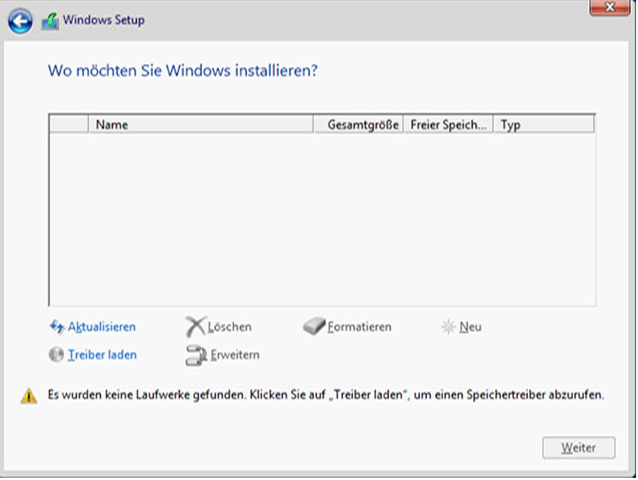Image resolution: width=638 pixels, height=480 pixels.
Task: Select the Formatieren text option
Action: click(359, 327)
